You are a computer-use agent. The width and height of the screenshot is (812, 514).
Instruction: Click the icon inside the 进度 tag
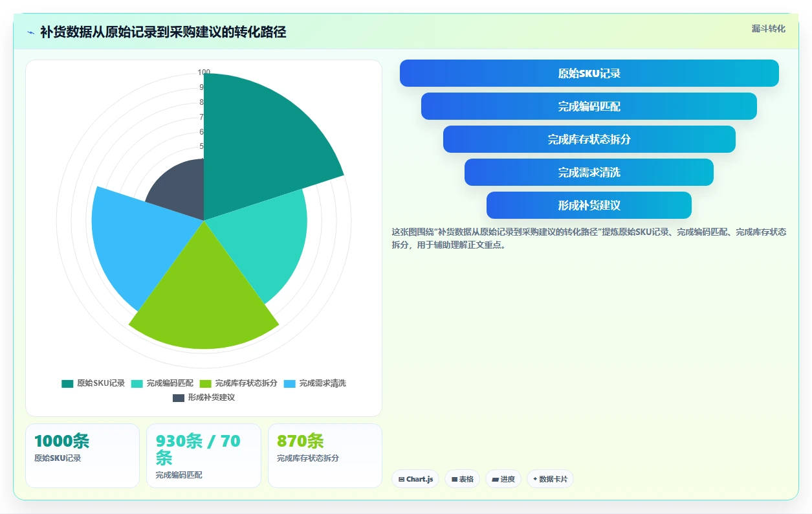(x=495, y=480)
